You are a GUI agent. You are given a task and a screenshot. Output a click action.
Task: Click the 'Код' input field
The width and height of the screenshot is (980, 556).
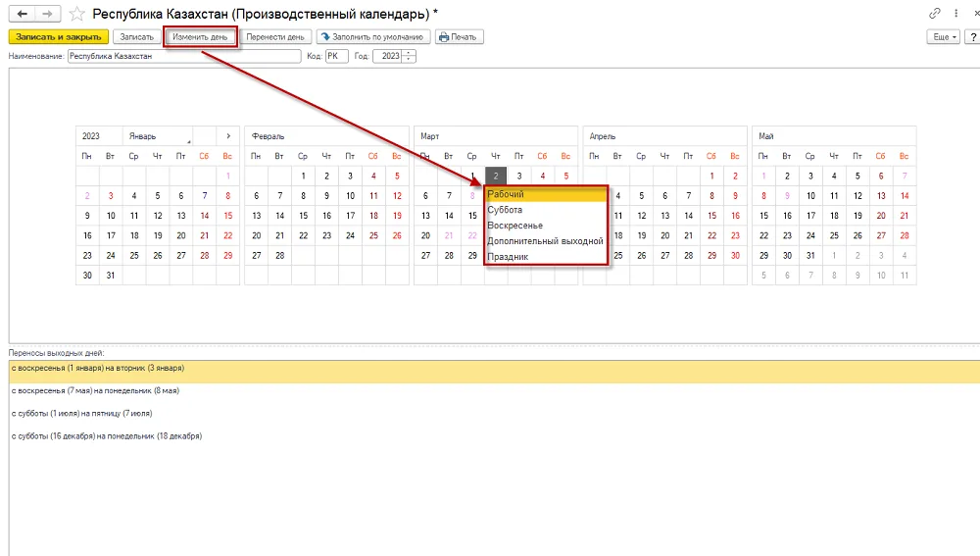pos(336,56)
